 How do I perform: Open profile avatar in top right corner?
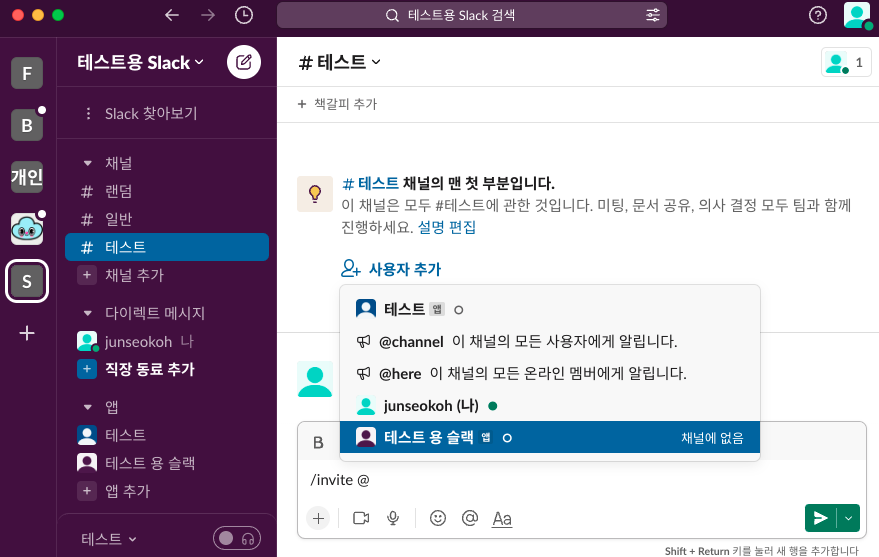pos(857,15)
